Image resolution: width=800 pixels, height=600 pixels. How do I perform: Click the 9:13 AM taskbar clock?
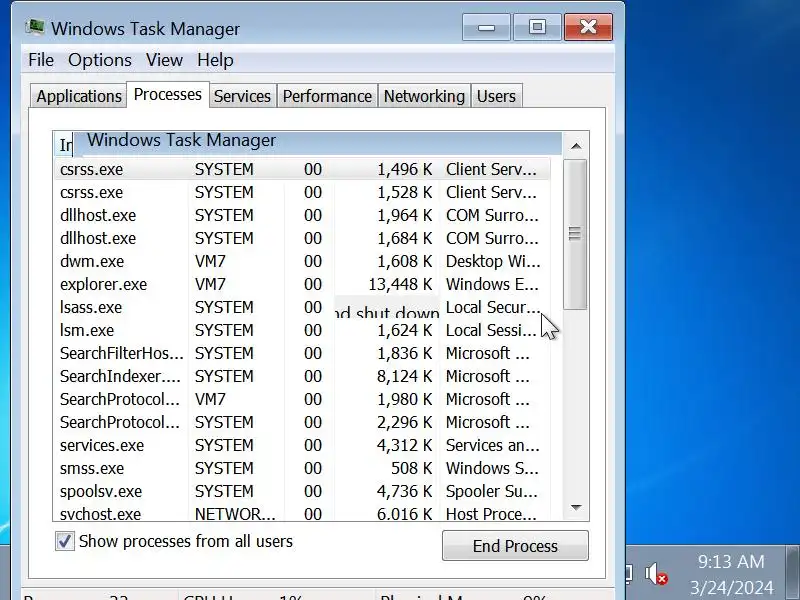click(731, 562)
